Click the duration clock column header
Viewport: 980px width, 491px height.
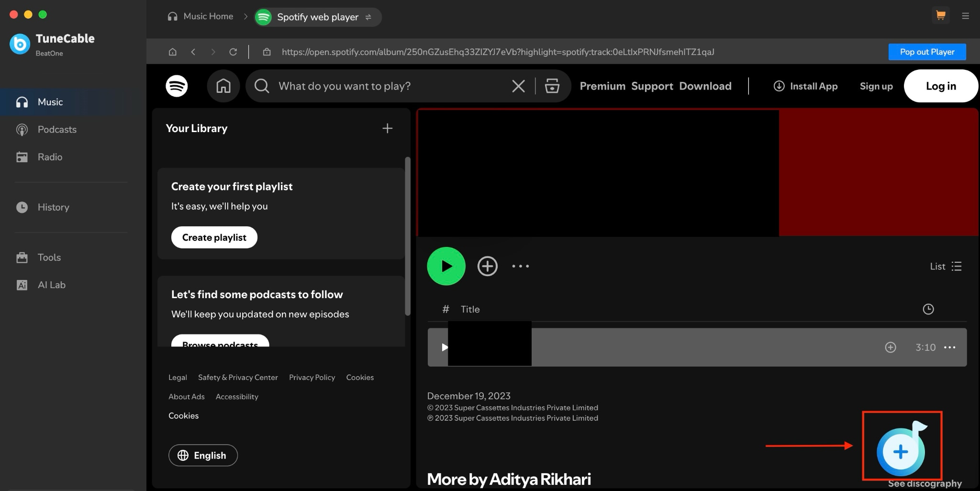click(928, 309)
